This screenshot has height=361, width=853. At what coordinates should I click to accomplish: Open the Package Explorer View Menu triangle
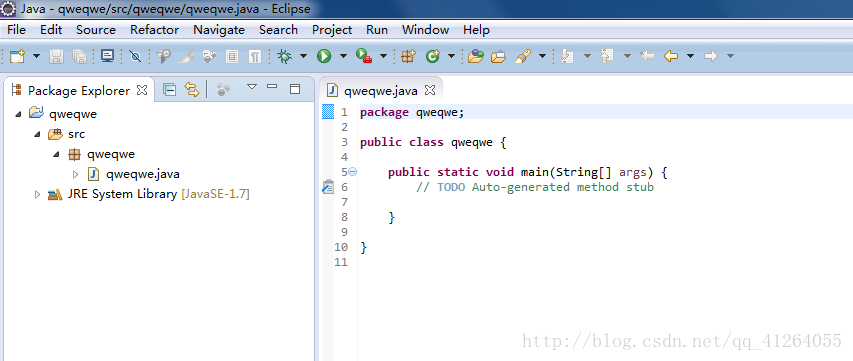click(x=251, y=86)
